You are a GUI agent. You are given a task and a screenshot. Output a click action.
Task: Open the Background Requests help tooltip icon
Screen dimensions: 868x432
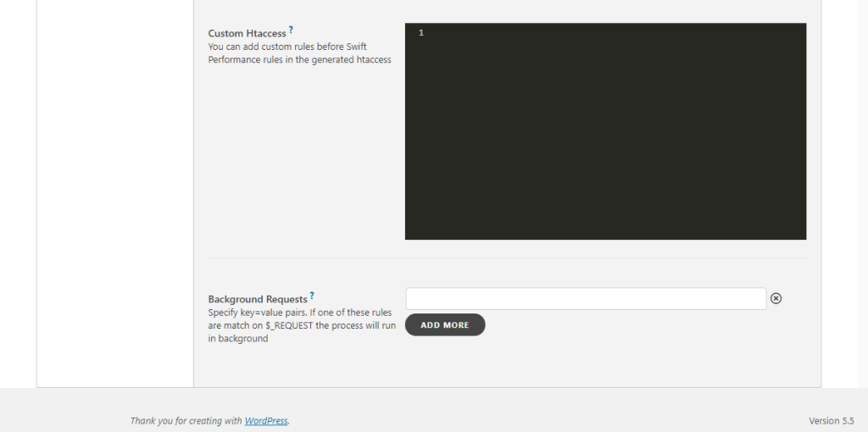coord(312,296)
